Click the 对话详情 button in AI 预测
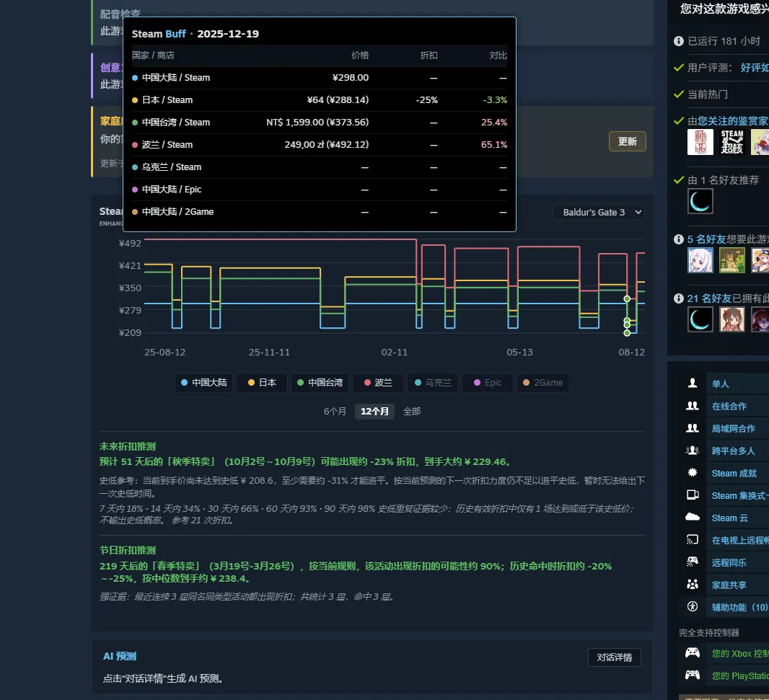This screenshot has height=700, width=769. [x=614, y=657]
